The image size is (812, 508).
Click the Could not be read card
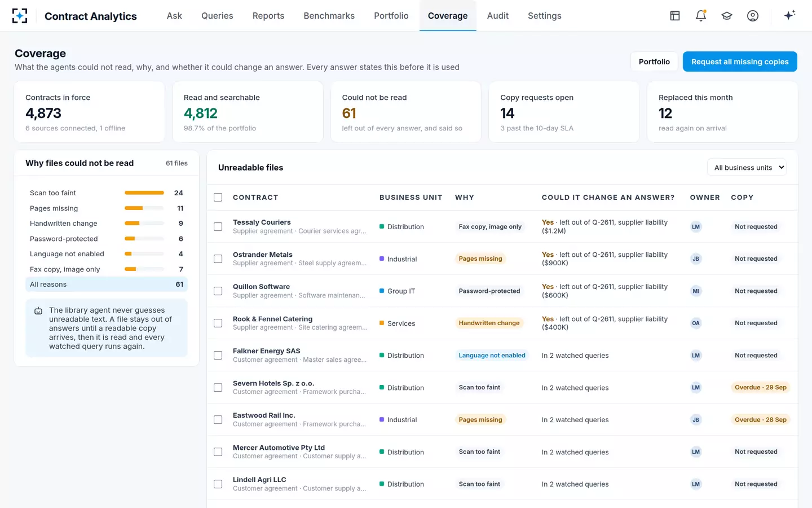[x=406, y=112]
